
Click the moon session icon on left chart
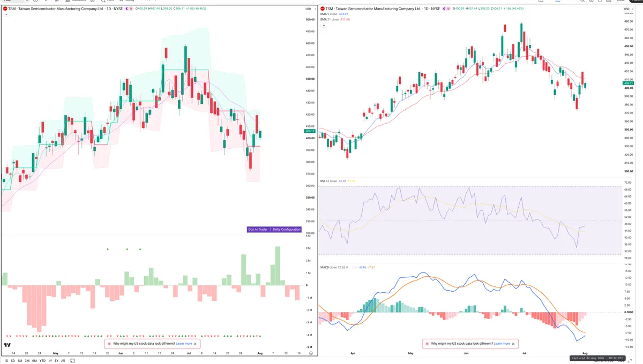tap(126, 9)
